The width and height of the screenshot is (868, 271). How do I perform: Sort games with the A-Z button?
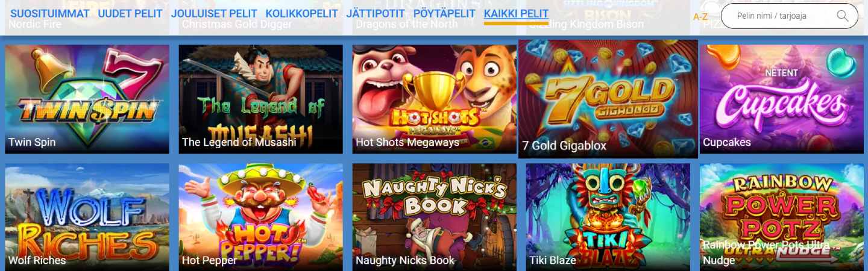click(x=700, y=17)
